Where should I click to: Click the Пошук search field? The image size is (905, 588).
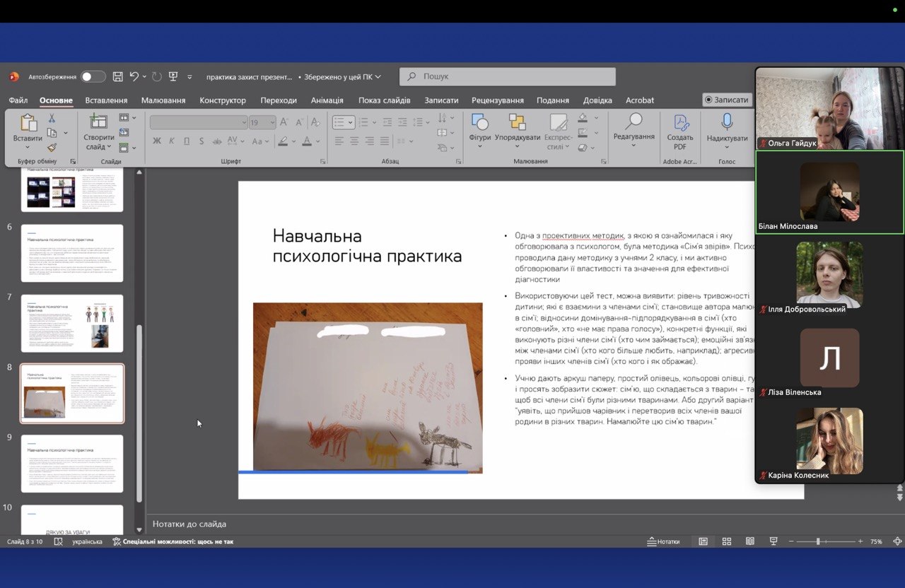[x=508, y=76]
